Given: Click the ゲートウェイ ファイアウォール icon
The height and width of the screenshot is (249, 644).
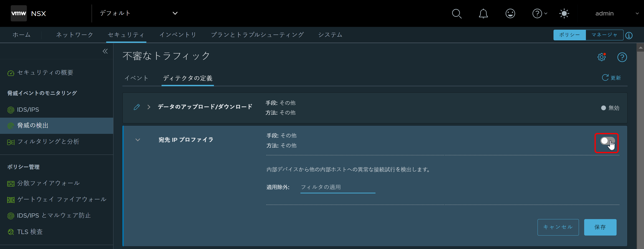Looking at the screenshot, I should click(11, 200).
